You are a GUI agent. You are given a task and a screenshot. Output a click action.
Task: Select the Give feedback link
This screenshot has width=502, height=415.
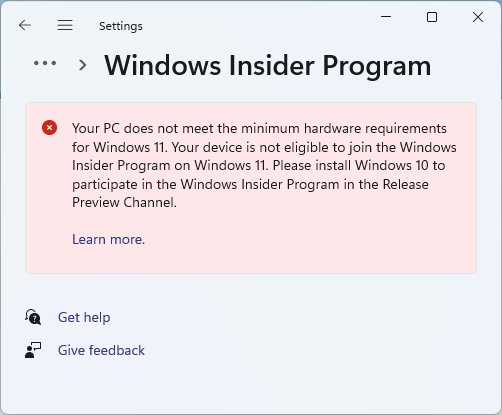(101, 350)
